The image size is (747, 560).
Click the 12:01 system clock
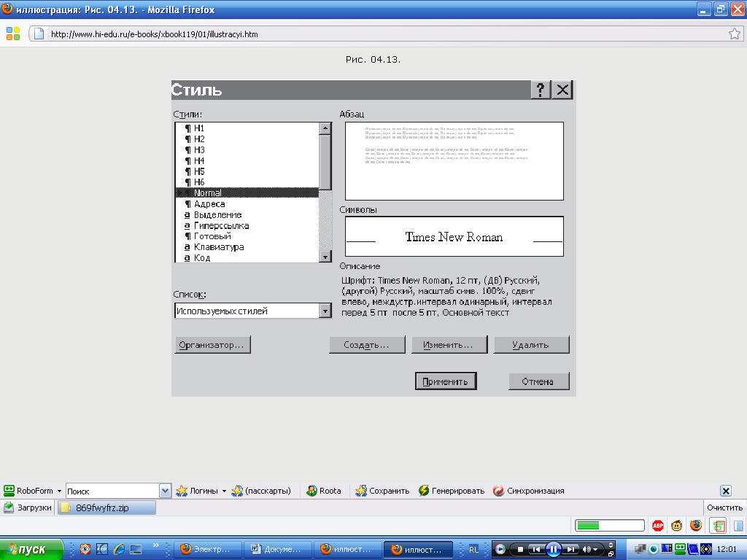pyautogui.click(x=727, y=550)
